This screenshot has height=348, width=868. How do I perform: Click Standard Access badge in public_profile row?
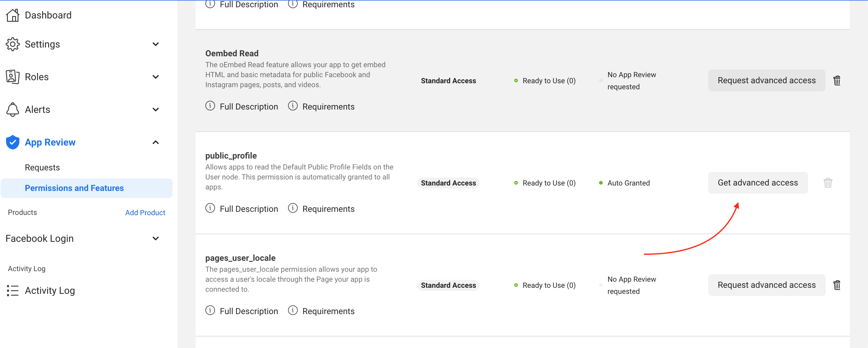coord(448,183)
